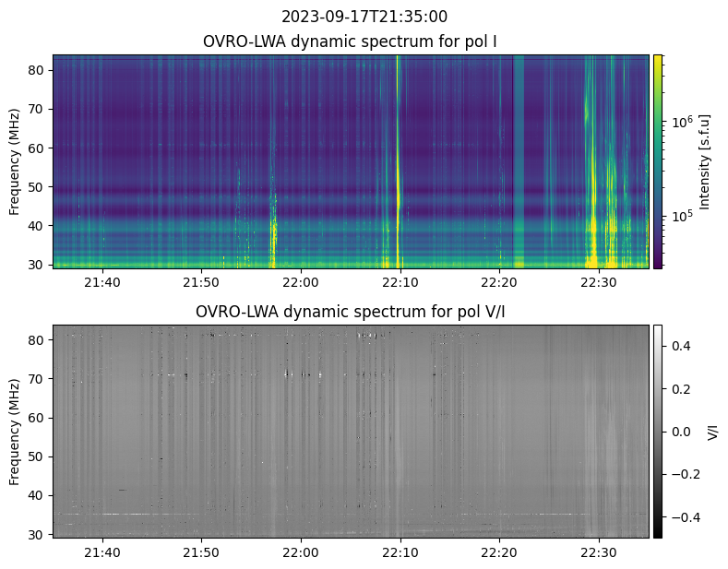Click the bottom plot's Frequency (MHz) axis label
728x569 pixels.
tap(15, 432)
